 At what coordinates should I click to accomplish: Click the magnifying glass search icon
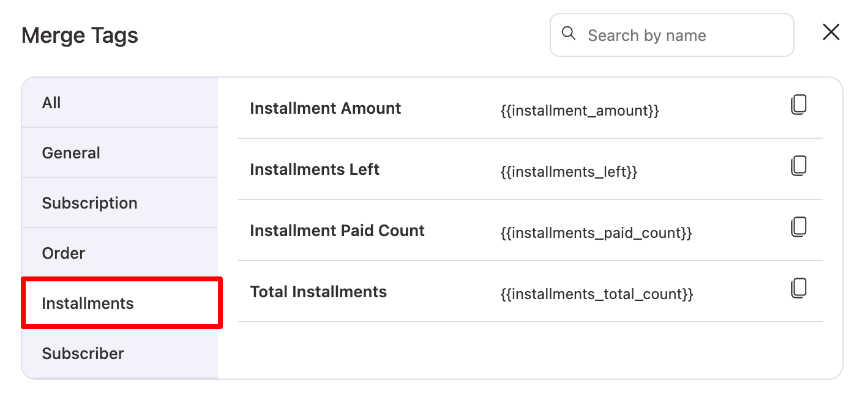(x=569, y=34)
